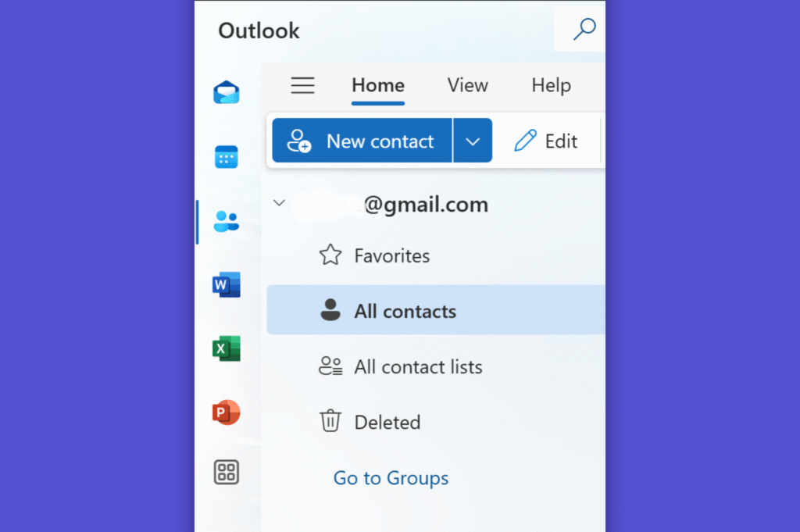The height and width of the screenshot is (532, 800).
Task: Click the Edit pencil button
Action: click(x=546, y=141)
